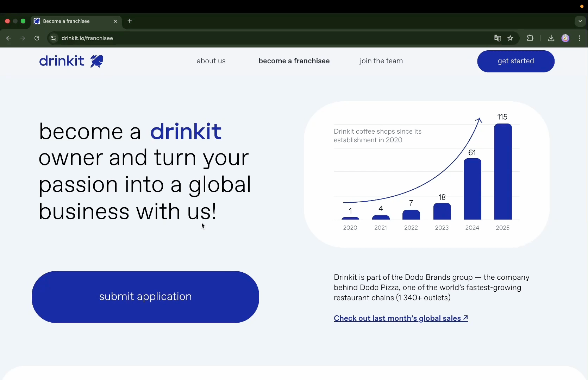Open Chrome three-dot menu

point(580,38)
